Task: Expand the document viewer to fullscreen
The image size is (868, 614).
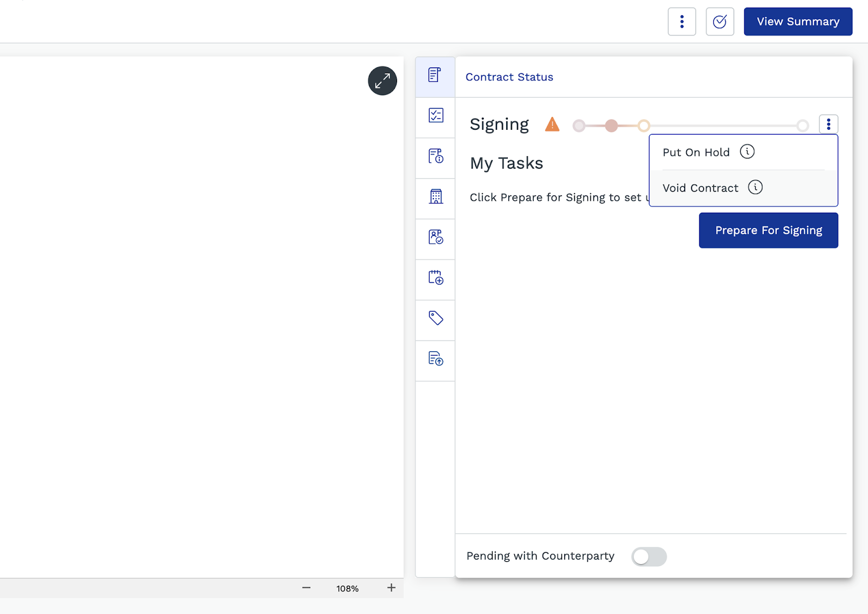Action: pyautogui.click(x=382, y=81)
